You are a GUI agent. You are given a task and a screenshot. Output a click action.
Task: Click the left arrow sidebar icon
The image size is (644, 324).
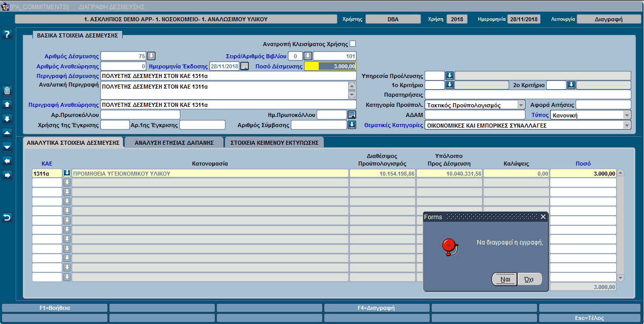coord(7,161)
